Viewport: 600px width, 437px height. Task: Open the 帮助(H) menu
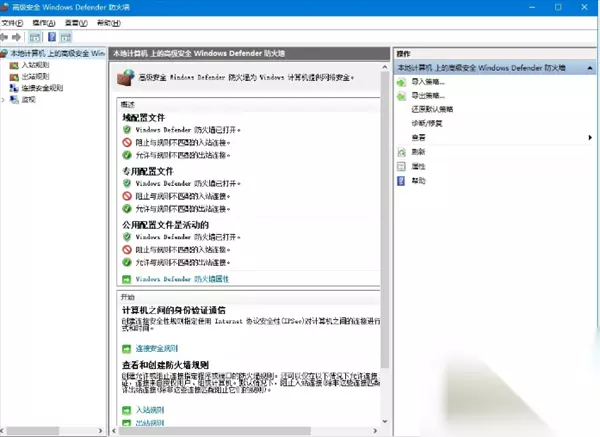(109, 23)
